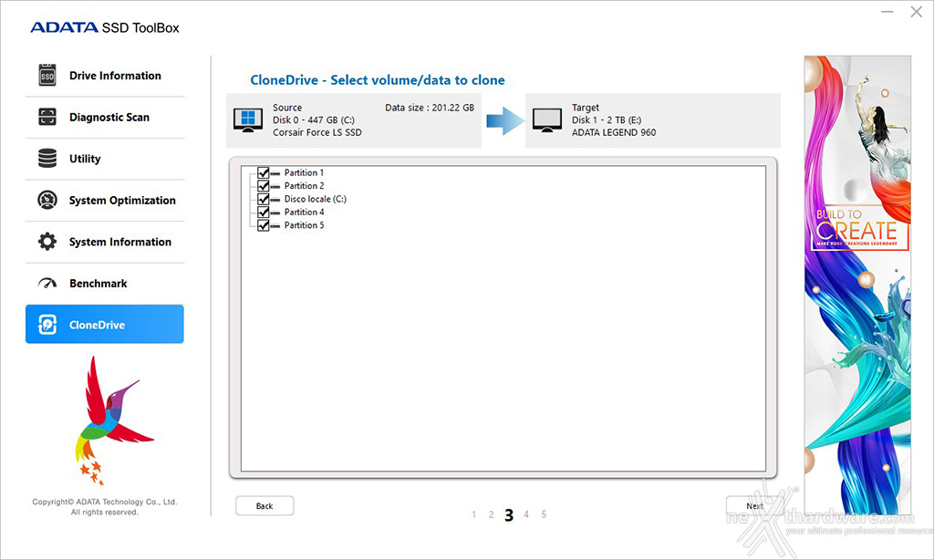This screenshot has width=934, height=560.
Task: Open the Diagnostic Scan section
Action: 105,118
